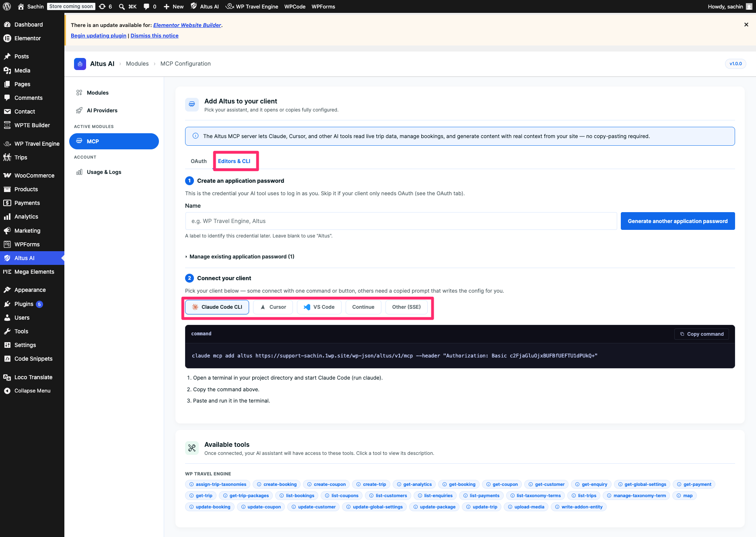
Task: Select the Cursor client
Action: (273, 307)
